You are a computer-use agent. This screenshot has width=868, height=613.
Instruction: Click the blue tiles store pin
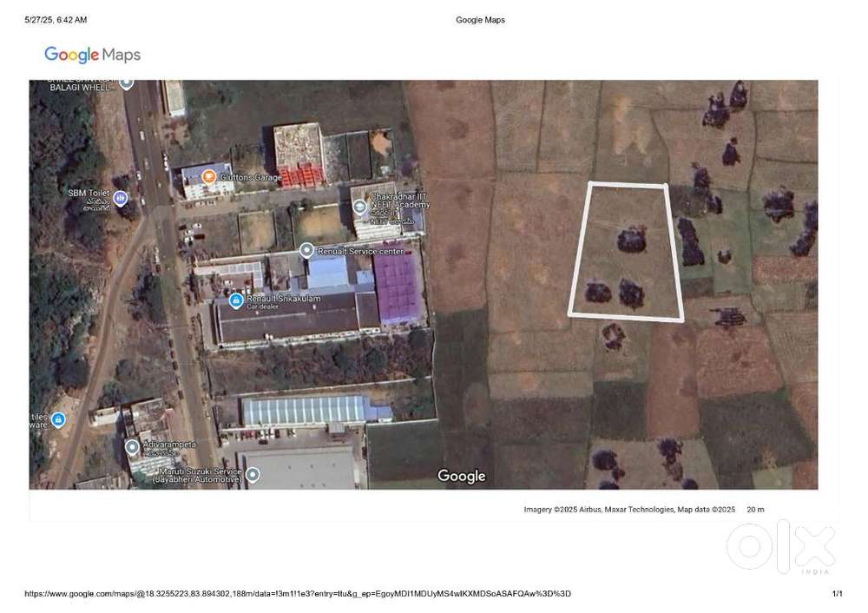[x=58, y=420]
